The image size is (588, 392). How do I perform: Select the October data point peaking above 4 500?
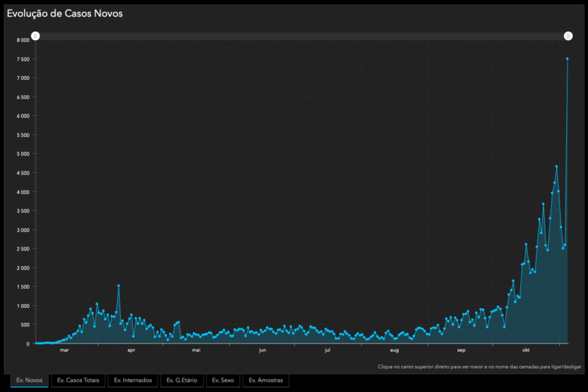pos(557,166)
